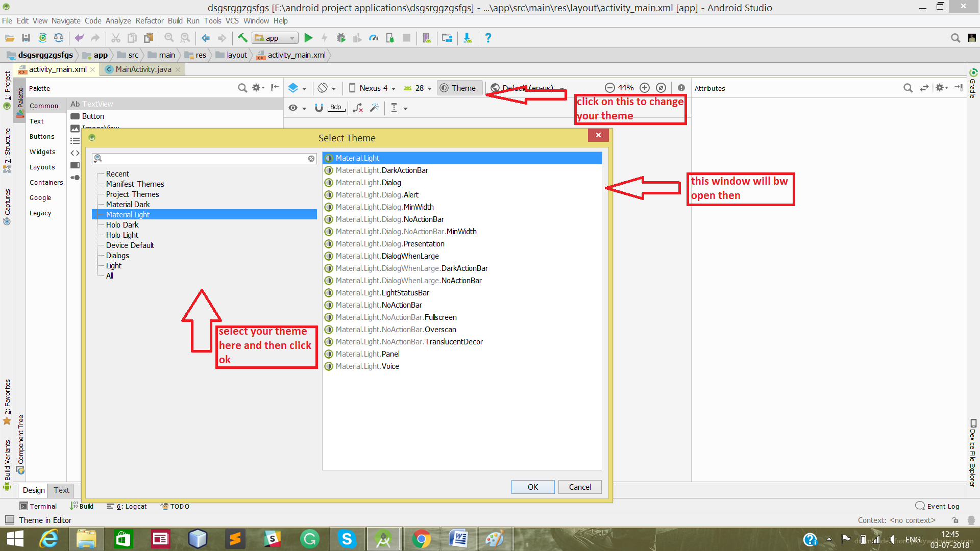
Task: Click the OK button in Select Theme
Action: (533, 487)
